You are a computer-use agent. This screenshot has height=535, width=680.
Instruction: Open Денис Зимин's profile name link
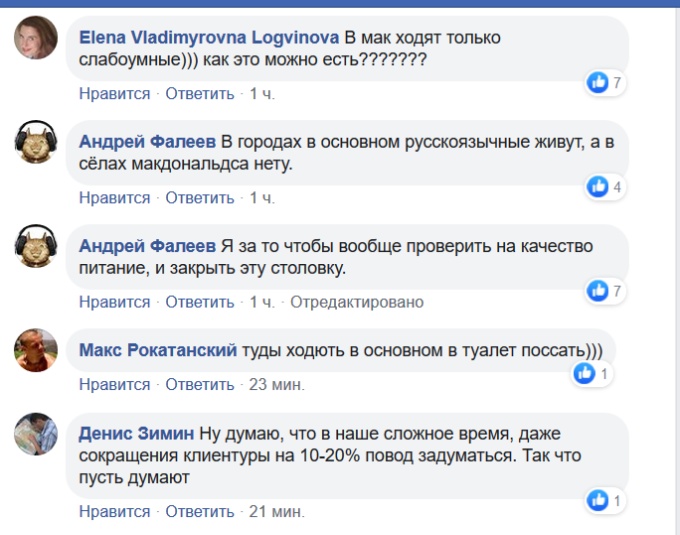(135, 433)
